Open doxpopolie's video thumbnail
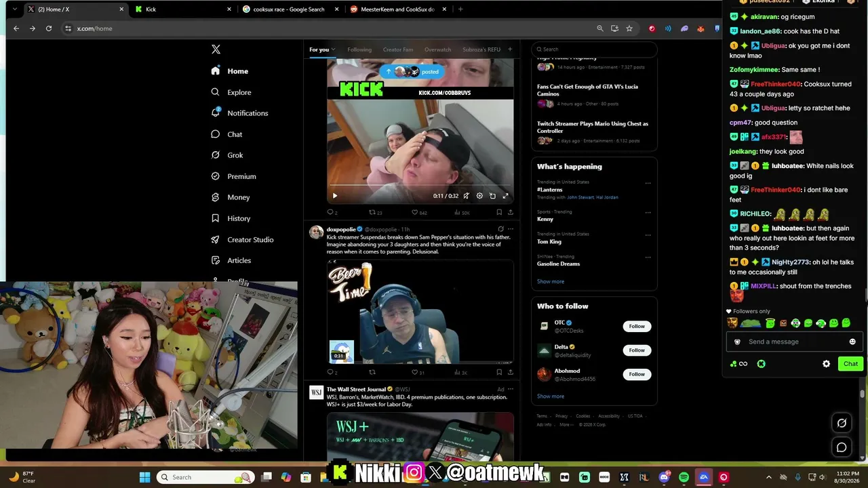Screen dimensions: 868x488 (x=420, y=312)
